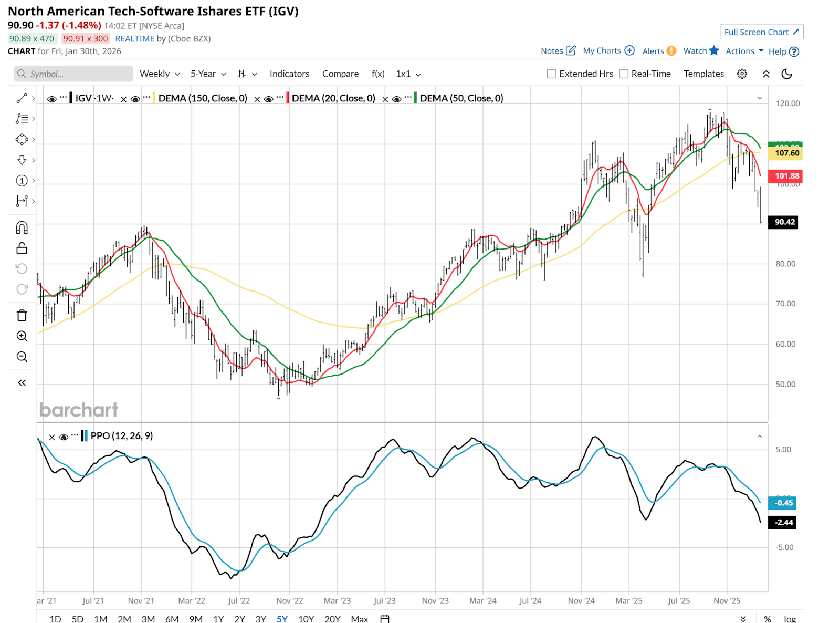Tick the Real-Time checkbox
840x623 pixels.
pyautogui.click(x=624, y=74)
